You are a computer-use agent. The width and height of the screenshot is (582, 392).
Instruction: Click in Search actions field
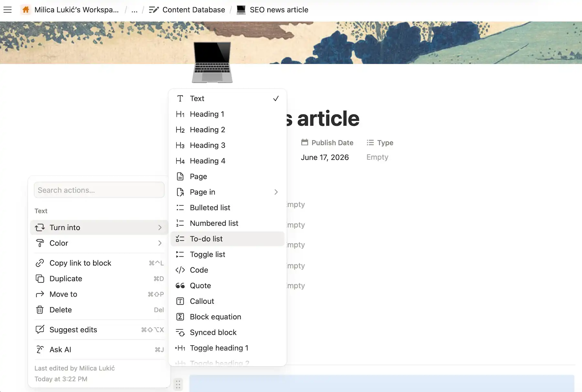pos(99,190)
